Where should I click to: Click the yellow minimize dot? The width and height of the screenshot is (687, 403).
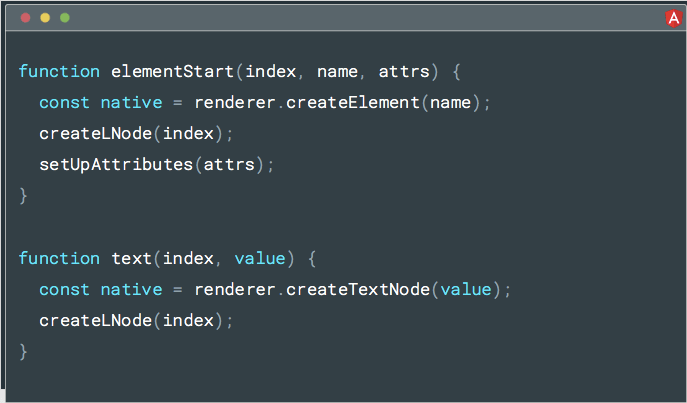tap(45, 18)
